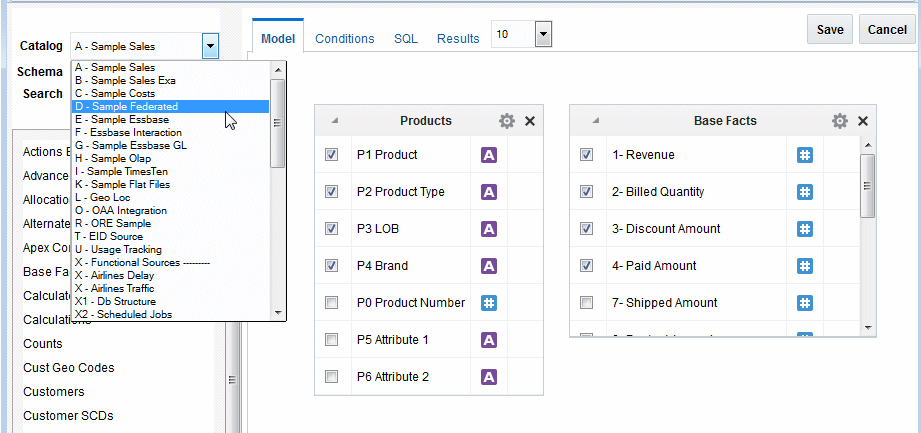Collapse the Products panel triangle
921x433 pixels.
tap(335, 121)
